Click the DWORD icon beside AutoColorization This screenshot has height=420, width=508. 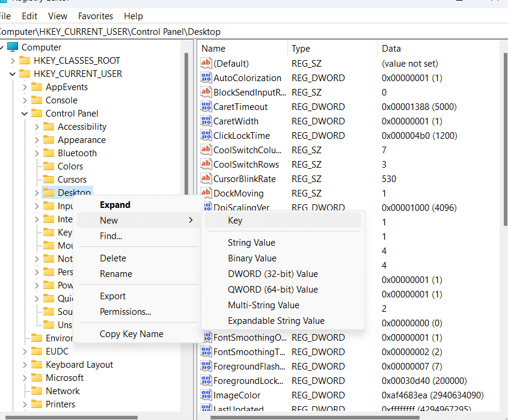point(206,78)
